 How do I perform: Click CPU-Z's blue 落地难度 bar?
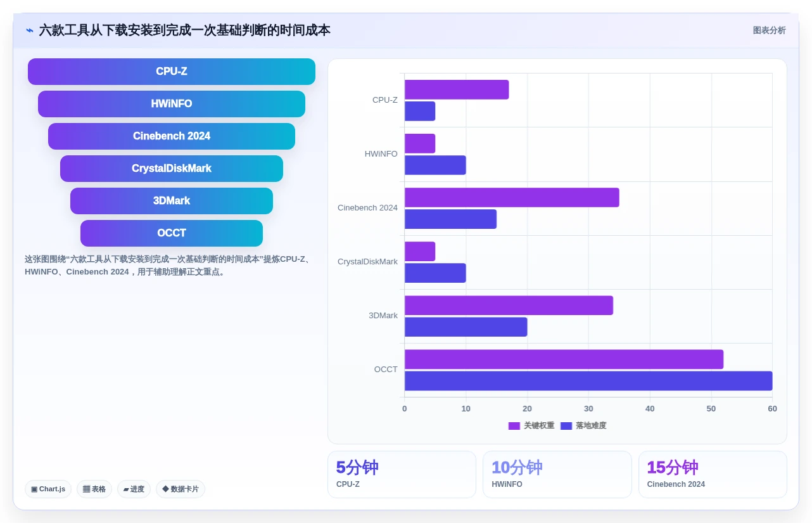coord(420,111)
